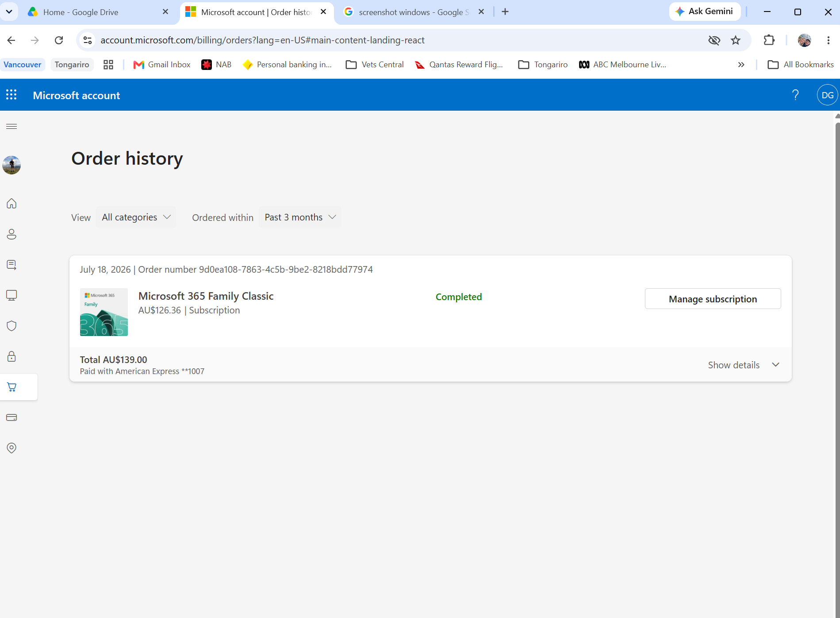The height and width of the screenshot is (618, 840).
Task: Select the Tongariro tab group chip
Action: tap(72, 65)
